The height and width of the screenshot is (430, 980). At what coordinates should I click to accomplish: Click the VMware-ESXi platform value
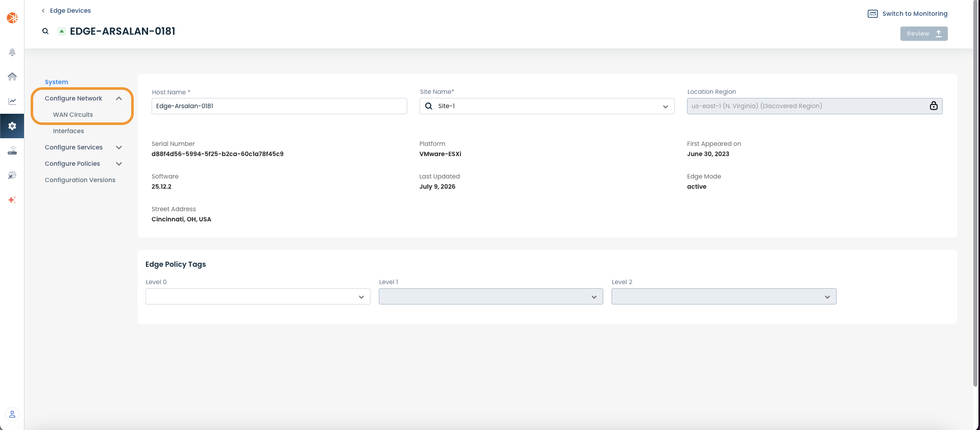click(x=440, y=154)
